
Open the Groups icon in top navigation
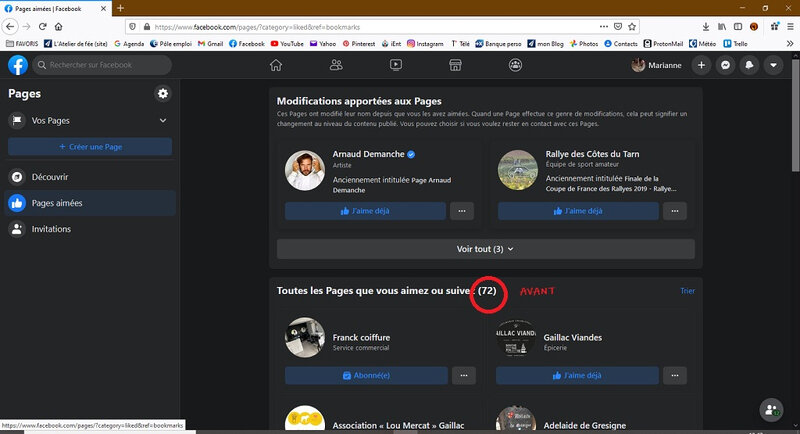(x=515, y=65)
